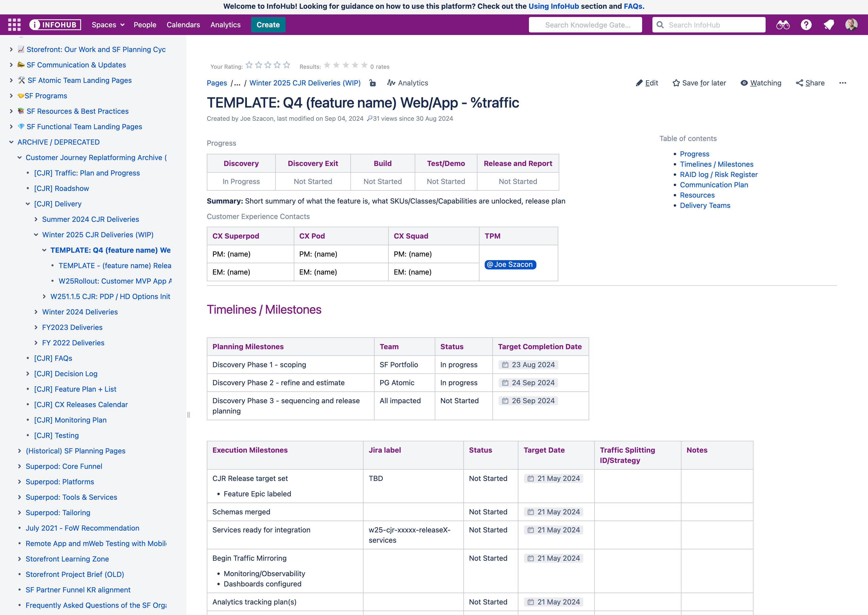Jump to Delivery Teams in contents
Screen dimensions: 868x615
point(705,205)
